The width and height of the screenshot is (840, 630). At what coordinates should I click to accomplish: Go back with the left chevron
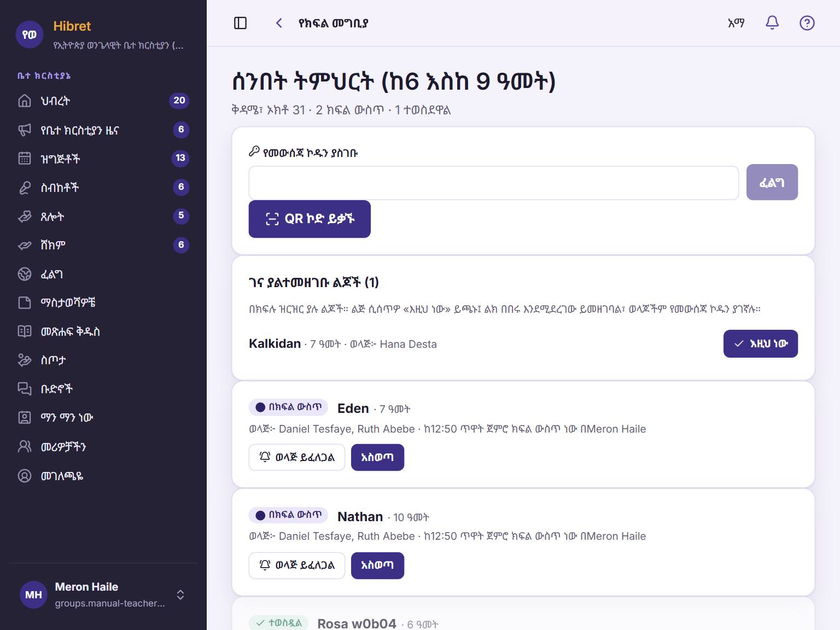pos(279,23)
